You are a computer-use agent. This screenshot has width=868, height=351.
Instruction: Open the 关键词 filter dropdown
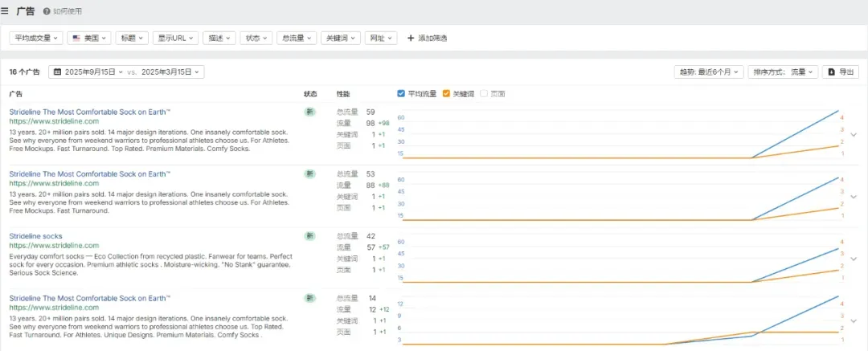pos(341,39)
